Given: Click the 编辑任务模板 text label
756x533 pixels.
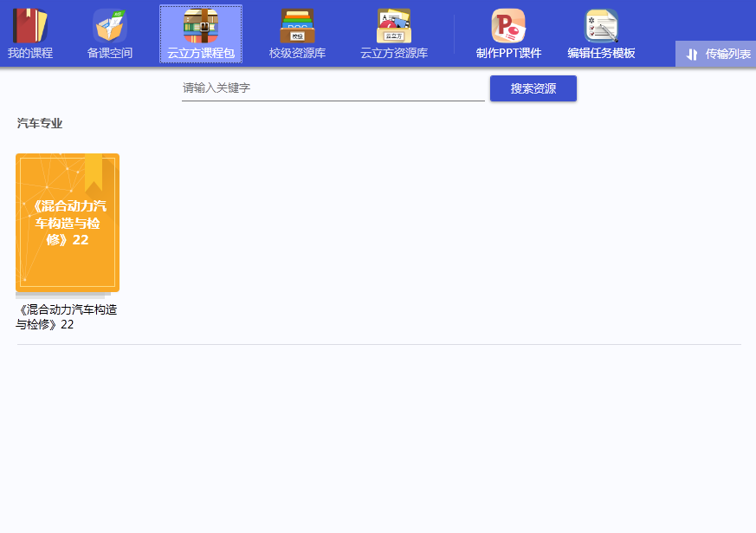Looking at the screenshot, I should (x=601, y=53).
